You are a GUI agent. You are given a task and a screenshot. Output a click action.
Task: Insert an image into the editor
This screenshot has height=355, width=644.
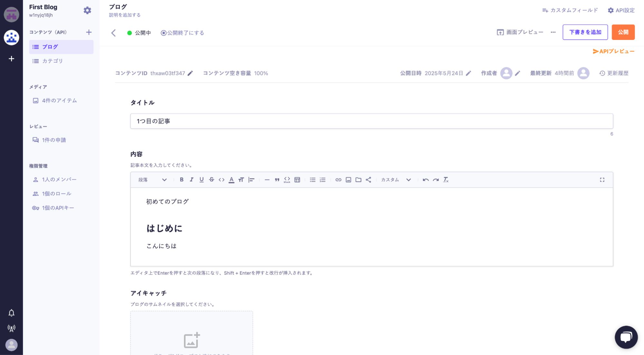(x=348, y=180)
